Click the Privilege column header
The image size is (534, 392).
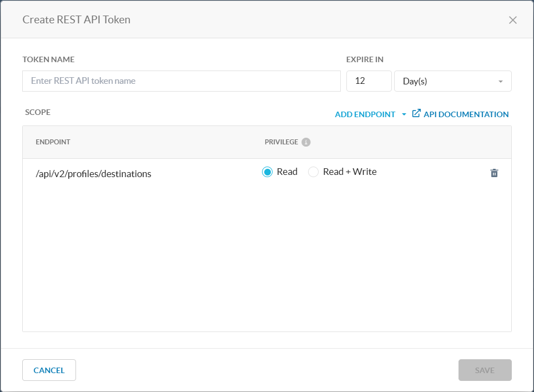280,142
